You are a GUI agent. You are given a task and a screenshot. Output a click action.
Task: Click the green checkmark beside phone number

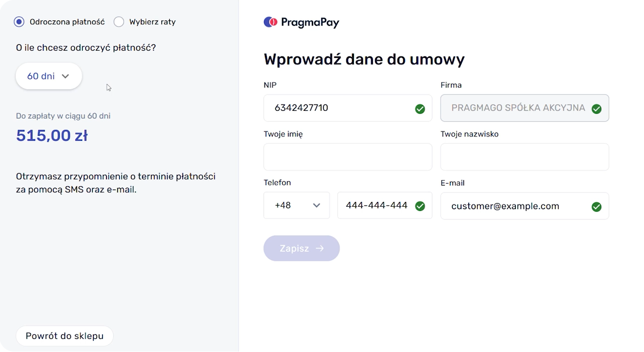tap(420, 206)
